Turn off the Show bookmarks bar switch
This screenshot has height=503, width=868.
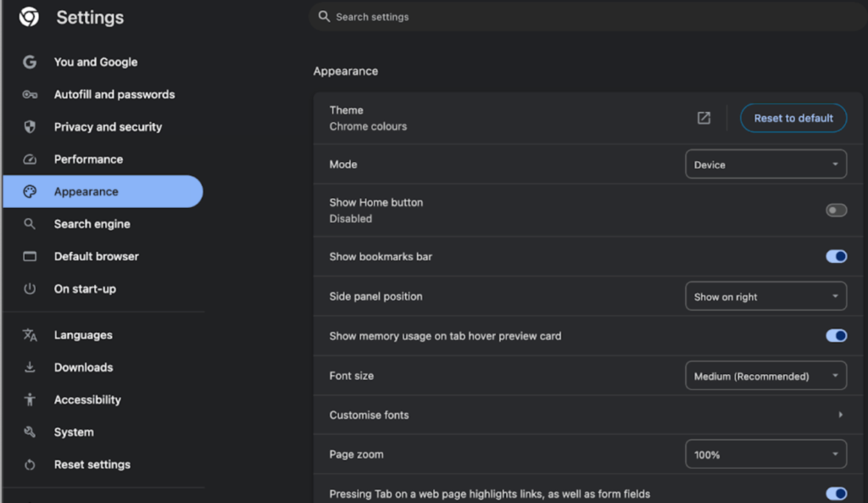point(836,256)
